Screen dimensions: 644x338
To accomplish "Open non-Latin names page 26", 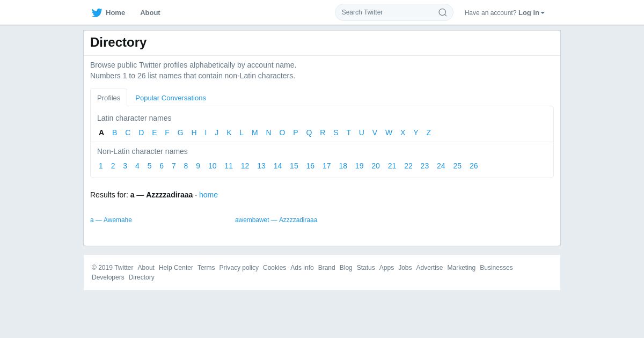I will [x=474, y=166].
